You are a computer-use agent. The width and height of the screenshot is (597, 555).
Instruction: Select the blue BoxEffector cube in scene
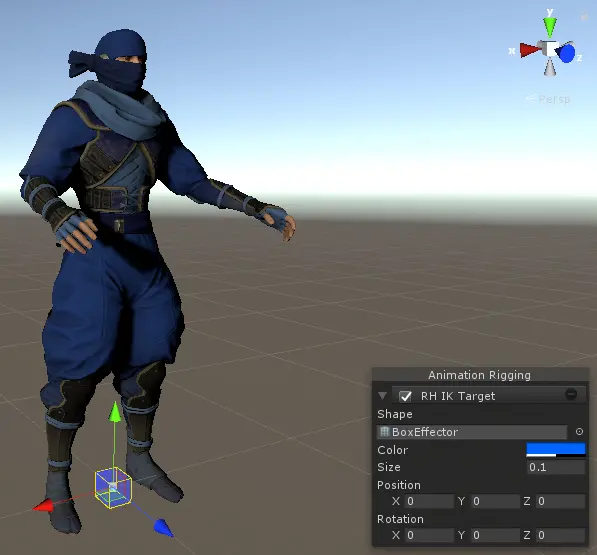pos(113,488)
